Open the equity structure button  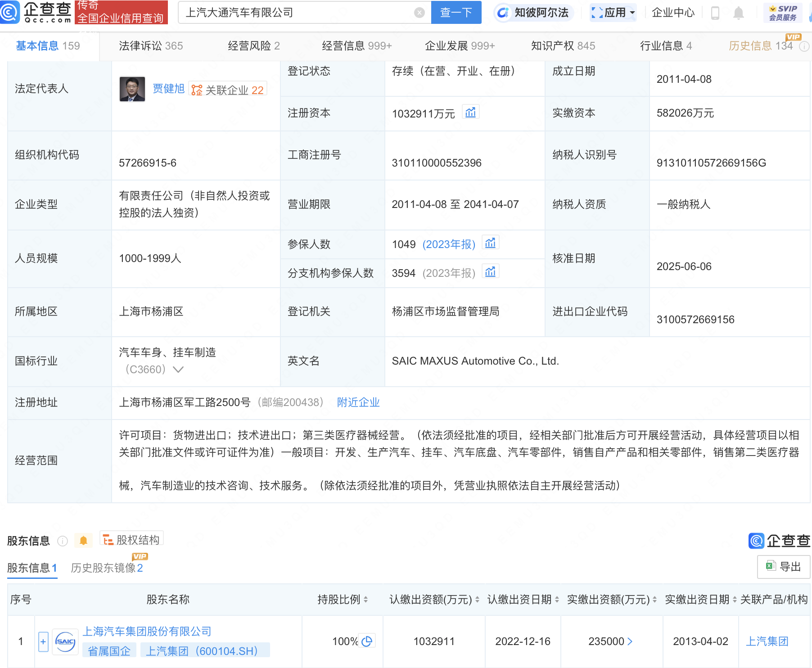click(131, 539)
